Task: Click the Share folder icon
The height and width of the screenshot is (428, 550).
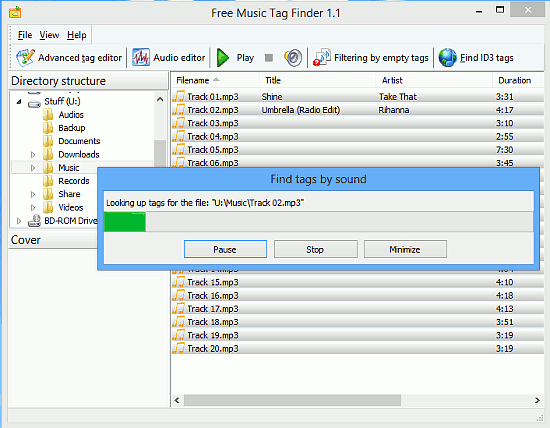Action: click(x=48, y=194)
